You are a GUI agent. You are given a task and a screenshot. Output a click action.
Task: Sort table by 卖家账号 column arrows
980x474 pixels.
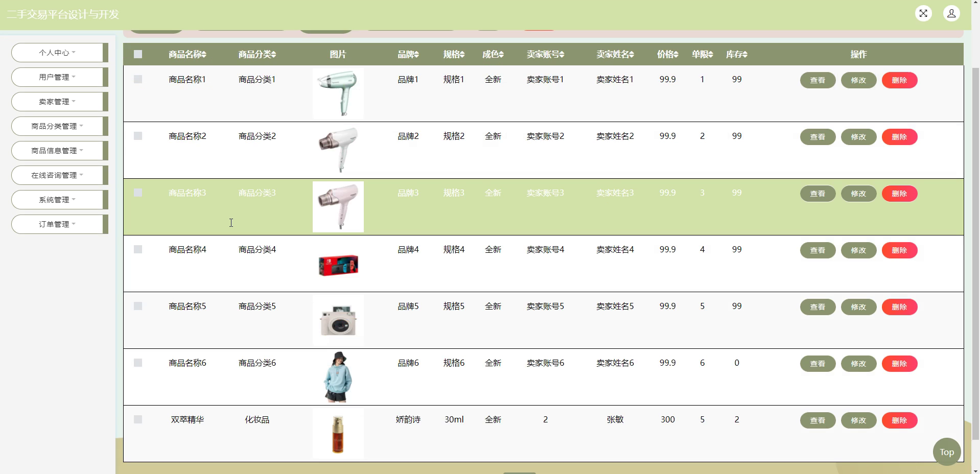(x=562, y=55)
